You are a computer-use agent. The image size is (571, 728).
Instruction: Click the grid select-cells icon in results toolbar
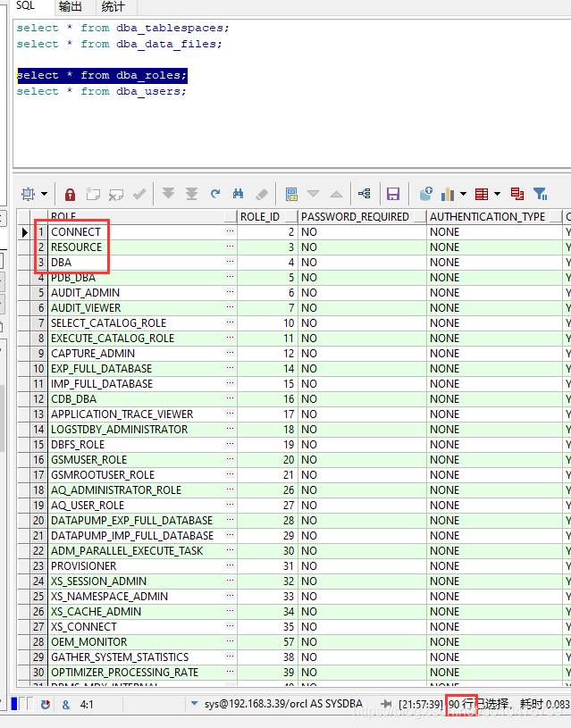[x=29, y=194]
